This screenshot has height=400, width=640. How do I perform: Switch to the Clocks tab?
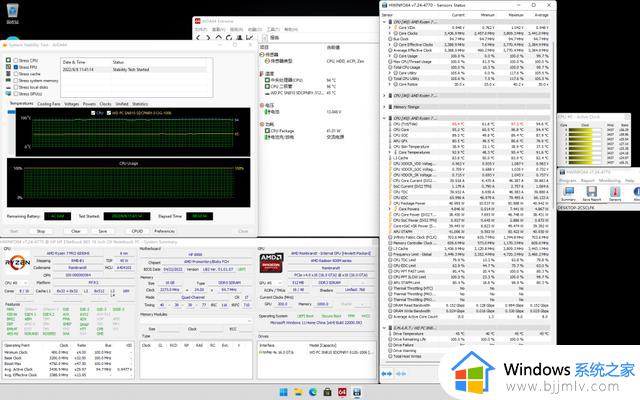pos(105,104)
